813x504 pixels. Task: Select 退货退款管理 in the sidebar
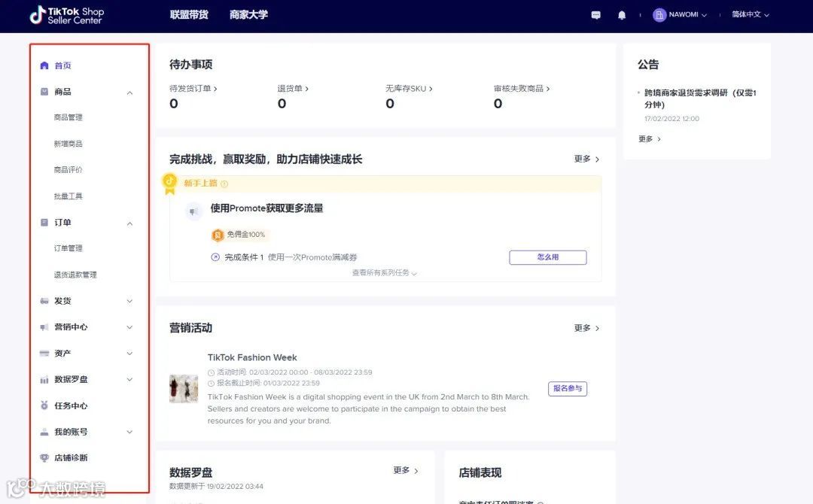75,275
